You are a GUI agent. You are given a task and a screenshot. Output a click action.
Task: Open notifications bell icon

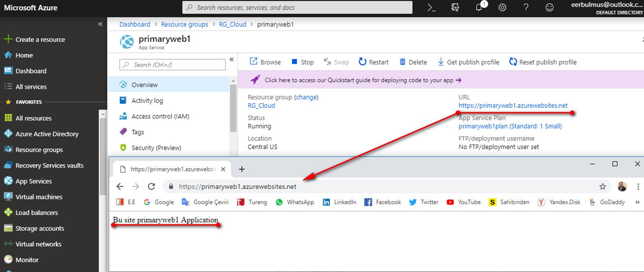point(479,7)
